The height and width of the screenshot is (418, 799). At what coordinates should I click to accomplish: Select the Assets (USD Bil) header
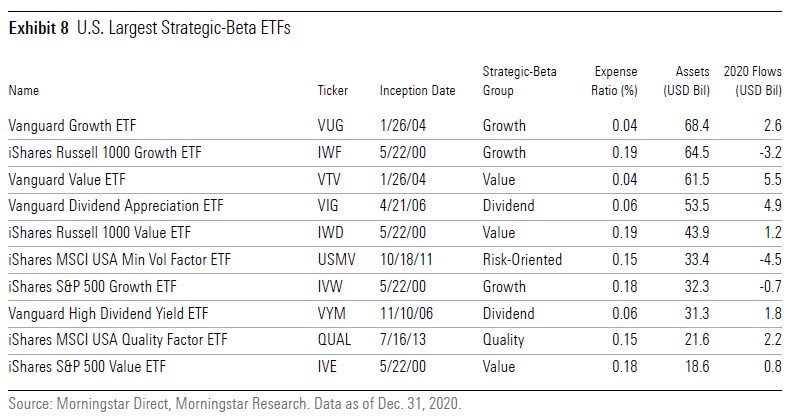coord(686,81)
